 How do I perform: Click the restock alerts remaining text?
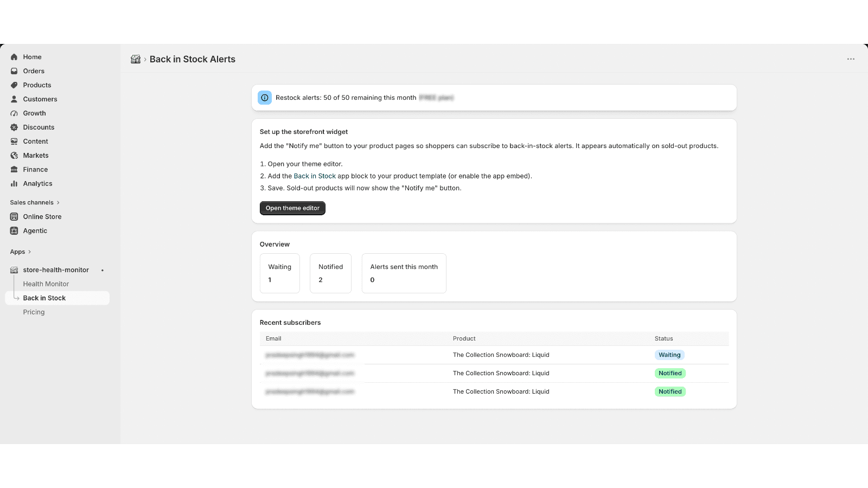click(x=346, y=98)
